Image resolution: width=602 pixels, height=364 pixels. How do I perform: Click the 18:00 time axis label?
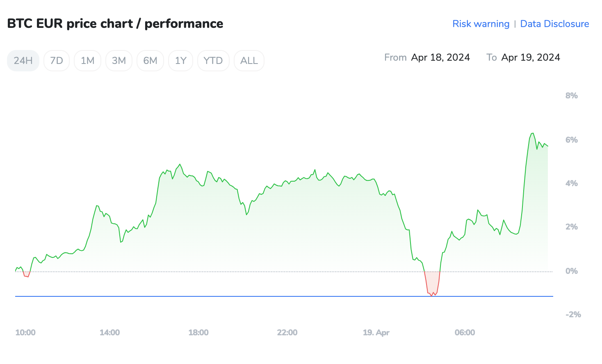[198, 332]
